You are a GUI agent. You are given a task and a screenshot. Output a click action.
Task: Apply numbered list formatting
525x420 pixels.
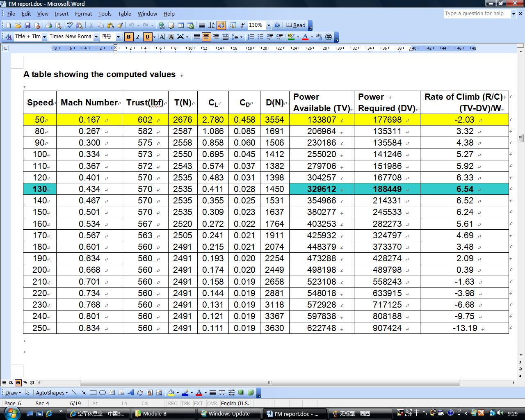251,37
